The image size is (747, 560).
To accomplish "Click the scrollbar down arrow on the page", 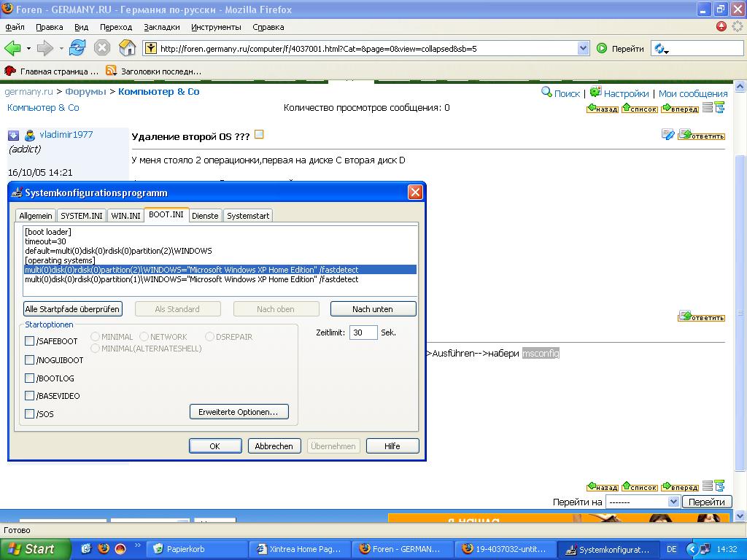I will coord(740,516).
